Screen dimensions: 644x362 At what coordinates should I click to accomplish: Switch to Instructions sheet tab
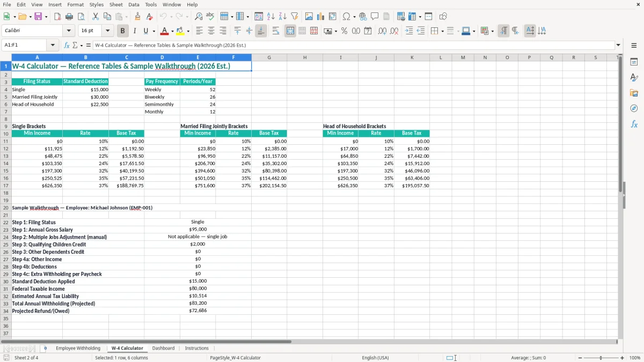tap(197, 348)
